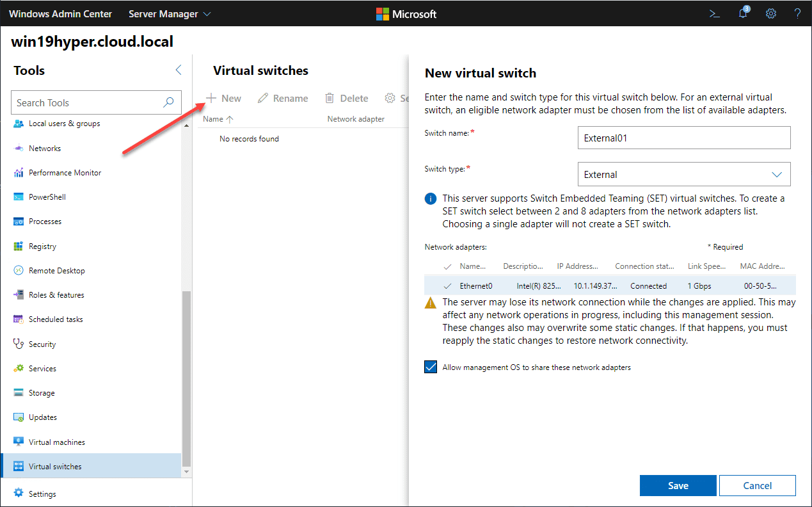Deselect the Ethernet0 network adapter
This screenshot has height=507, width=812.
coord(447,286)
